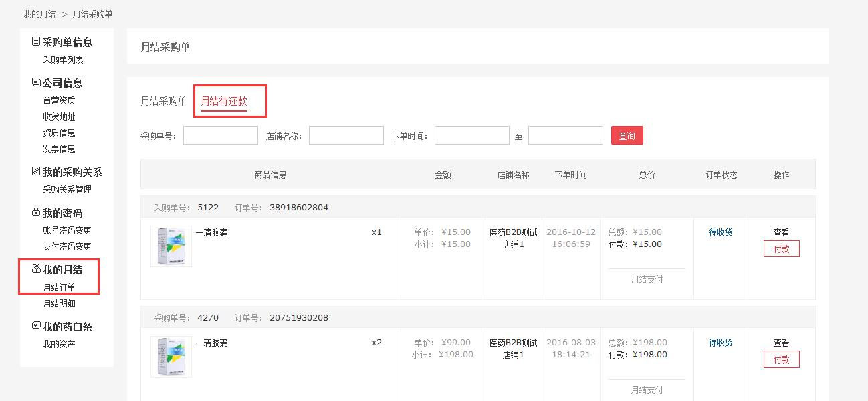This screenshot has height=401, width=868.
Task: Open the product thumbnail in order 20751930208
Action: coord(171,357)
